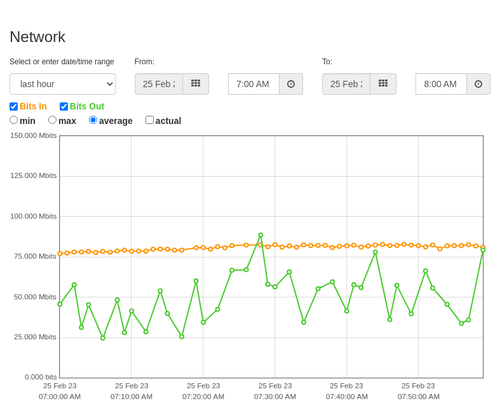The width and height of the screenshot is (500, 403).
Task: Click the last Bits Out point at chart end
Action: click(x=483, y=250)
